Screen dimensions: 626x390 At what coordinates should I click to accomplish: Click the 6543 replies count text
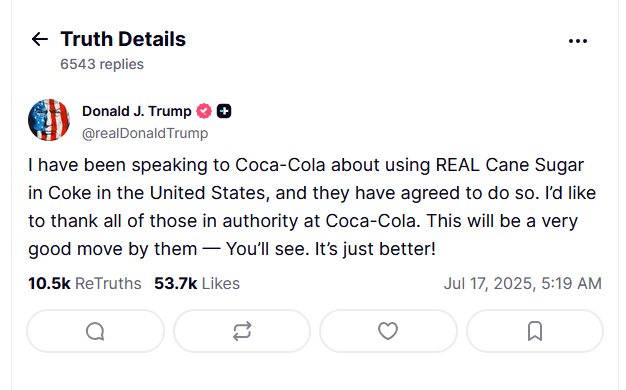tap(102, 64)
